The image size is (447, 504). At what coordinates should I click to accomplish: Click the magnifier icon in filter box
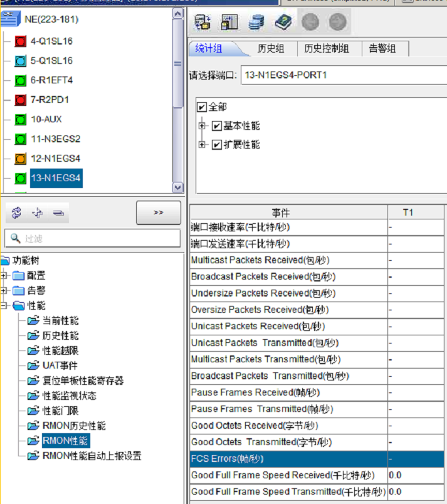(15, 238)
